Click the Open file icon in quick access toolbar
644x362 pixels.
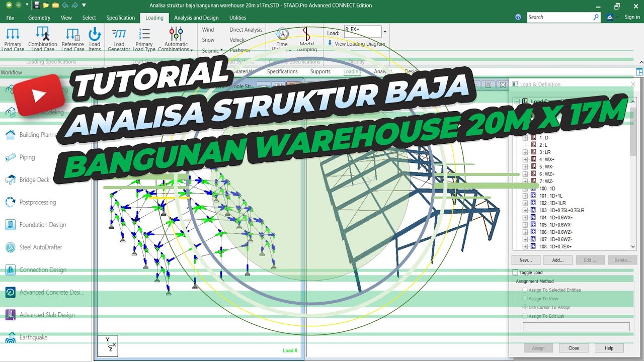pyautogui.click(x=46, y=5)
